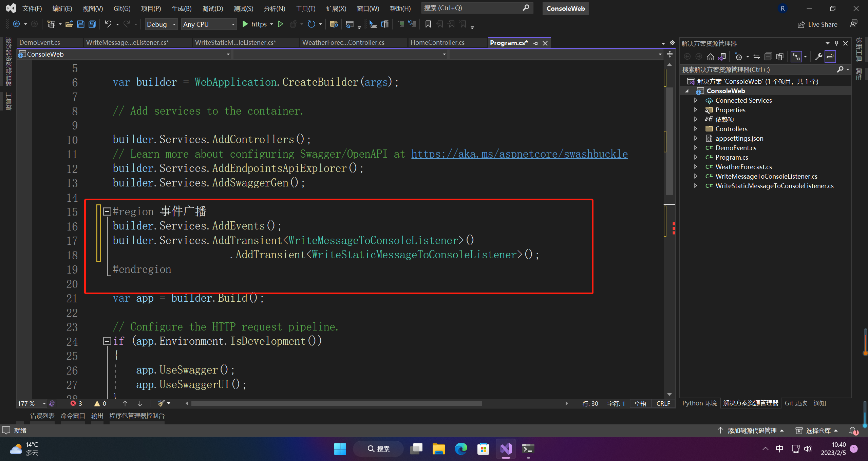Click the Live Share button

click(817, 24)
